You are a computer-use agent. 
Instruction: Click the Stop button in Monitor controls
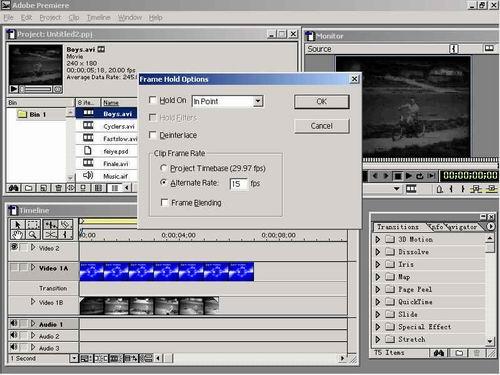[398, 176]
